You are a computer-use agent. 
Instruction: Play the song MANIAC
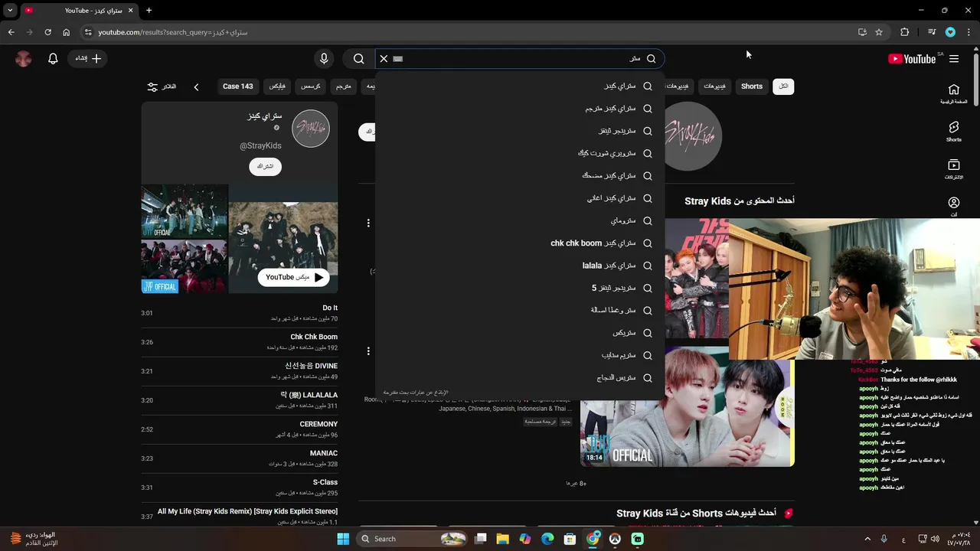click(x=240, y=458)
